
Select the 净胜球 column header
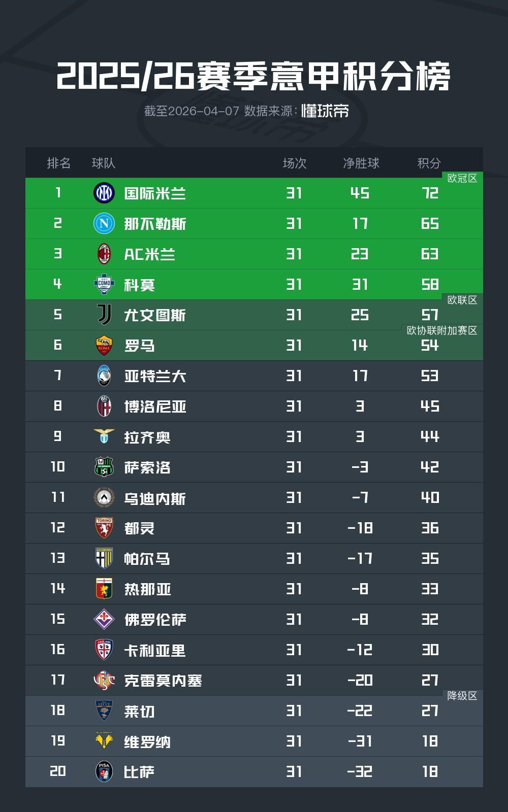coord(361,163)
